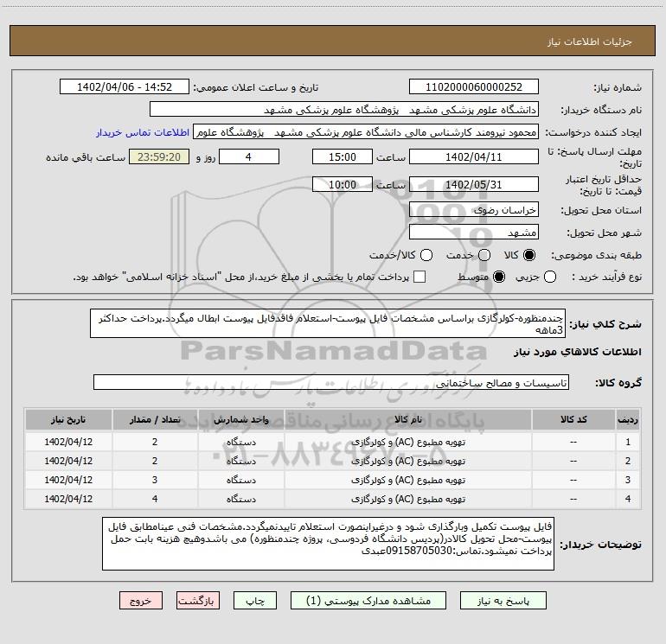Click the remaining time 23:59:20 field

tap(159, 156)
